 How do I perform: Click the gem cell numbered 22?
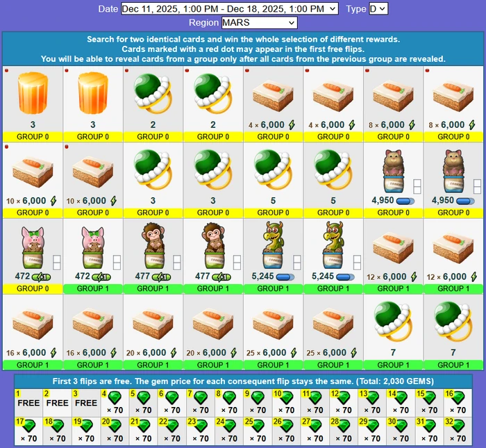172,431
